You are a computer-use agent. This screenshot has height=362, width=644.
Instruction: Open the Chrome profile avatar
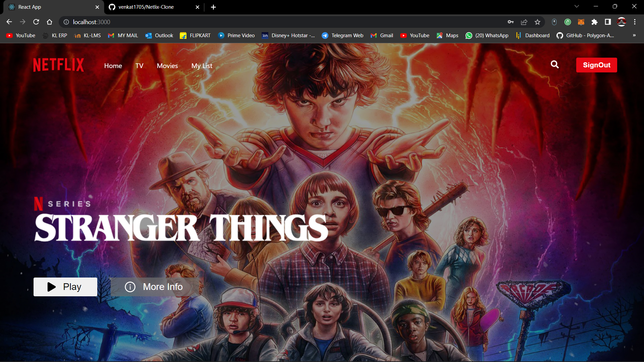coord(622,22)
